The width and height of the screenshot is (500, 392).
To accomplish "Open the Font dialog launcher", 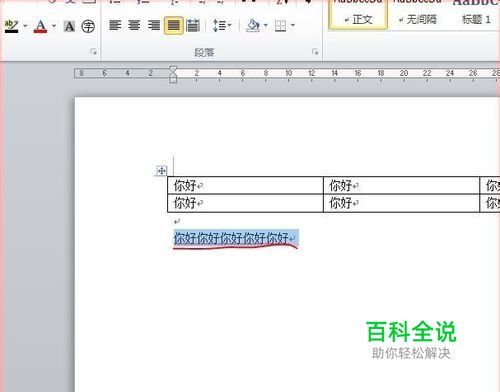I will (x=93, y=52).
